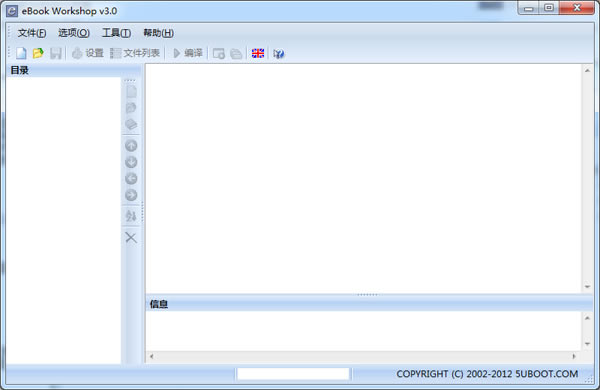Click the down arrow of the 信息 scrollbar
Viewport: 600px width, 390px height.
pos(587,344)
